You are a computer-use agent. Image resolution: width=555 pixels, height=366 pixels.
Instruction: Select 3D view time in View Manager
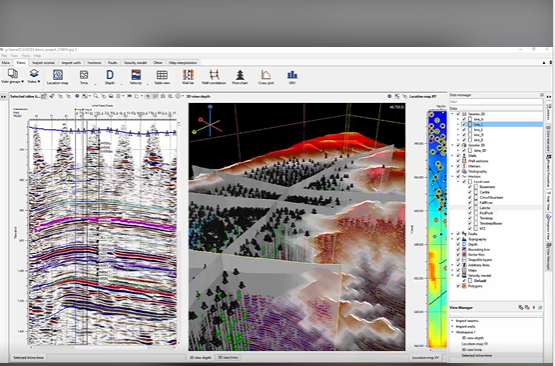(471, 349)
